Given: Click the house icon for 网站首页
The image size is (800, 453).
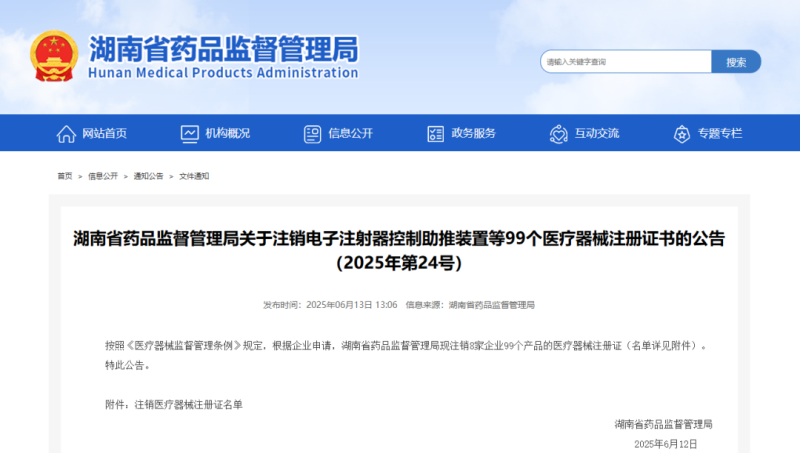Looking at the screenshot, I should [x=66, y=134].
